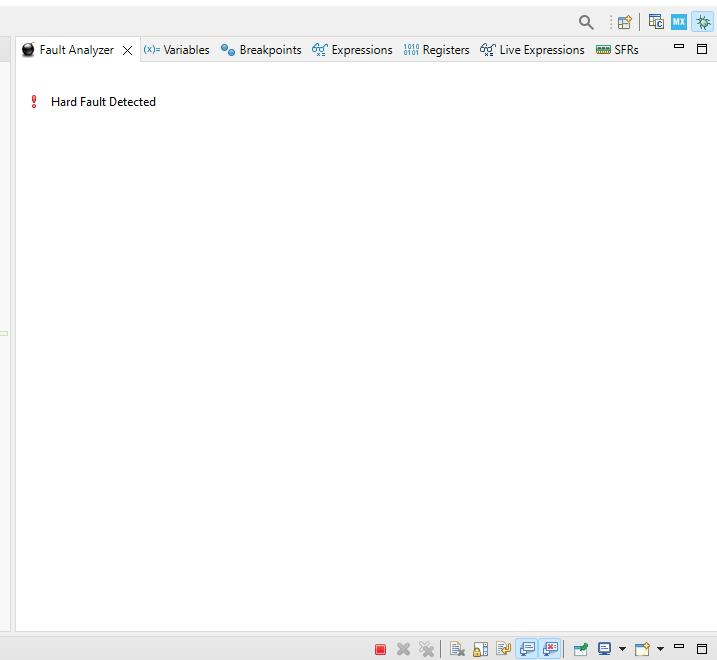
Task: Click the Search magnifier icon in top toolbar
Action: (x=586, y=22)
